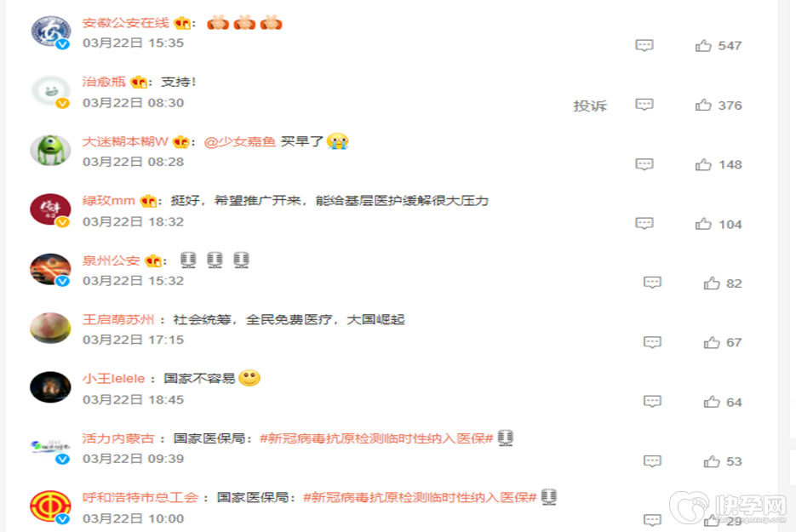Like 小王lelele's comment with 64 likes
This screenshot has height=532, width=796.
712,402
